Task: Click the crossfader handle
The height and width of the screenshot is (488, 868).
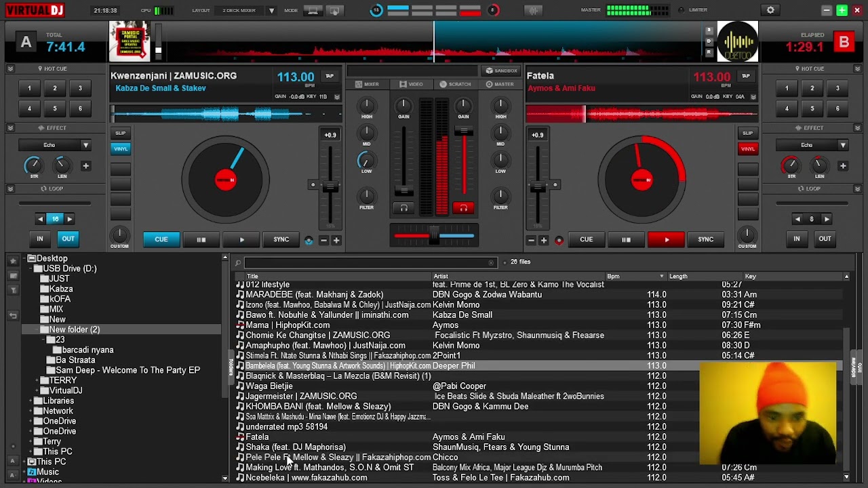Action: click(434, 236)
